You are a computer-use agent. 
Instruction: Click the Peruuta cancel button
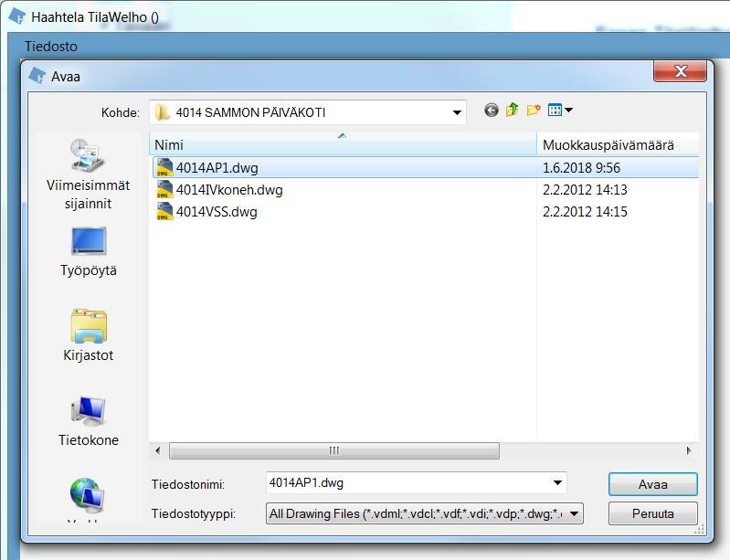click(x=652, y=513)
